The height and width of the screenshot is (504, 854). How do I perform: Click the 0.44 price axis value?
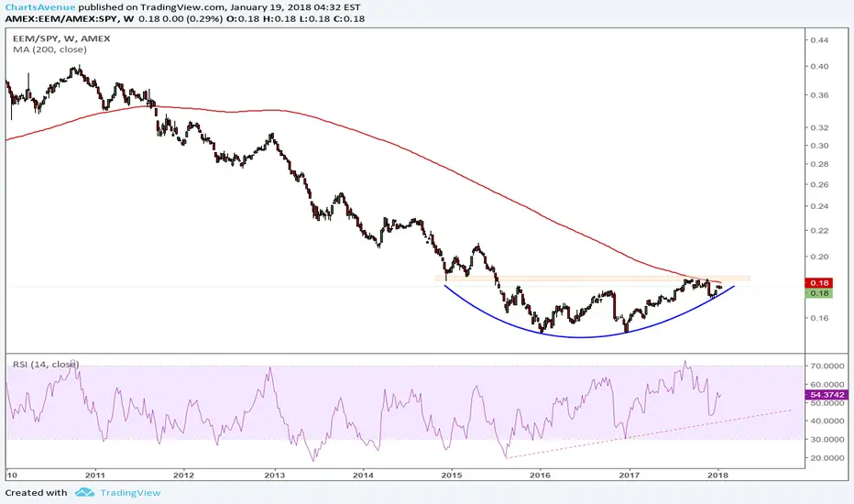click(x=819, y=40)
